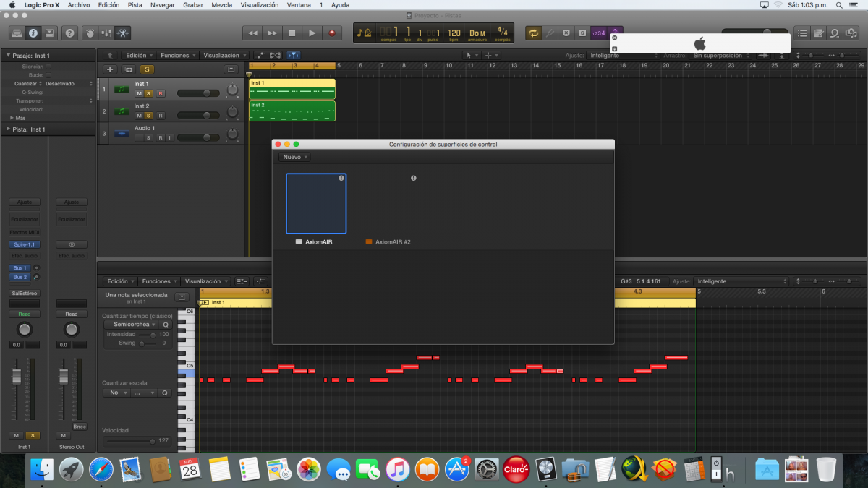This screenshot has width=868, height=488.
Task: Start playback with the Play button
Action: click(x=312, y=33)
